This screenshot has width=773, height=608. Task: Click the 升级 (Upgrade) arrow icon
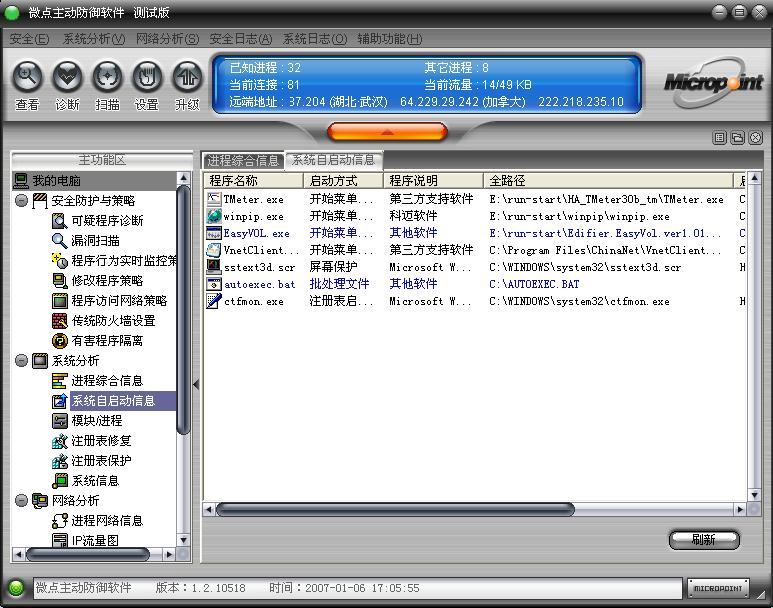tap(187, 77)
